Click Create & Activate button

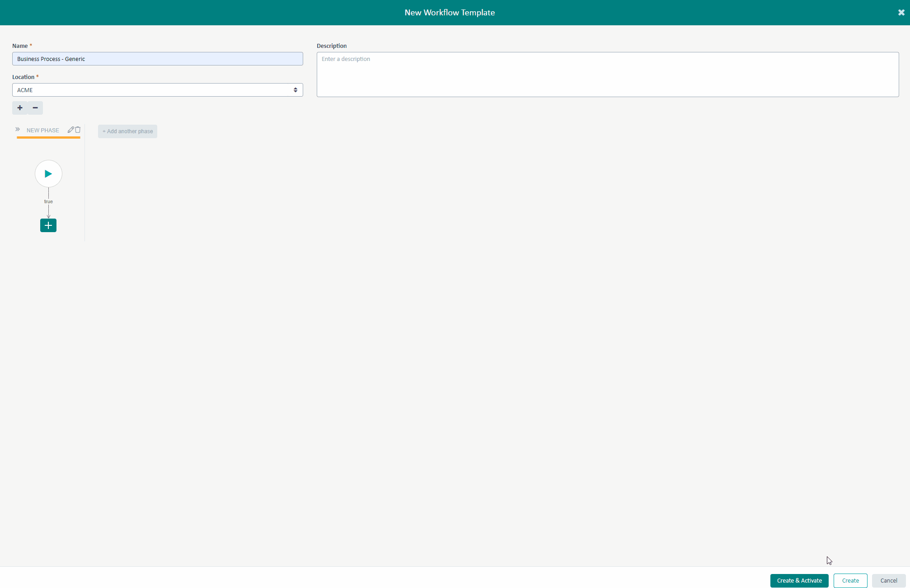799,581
